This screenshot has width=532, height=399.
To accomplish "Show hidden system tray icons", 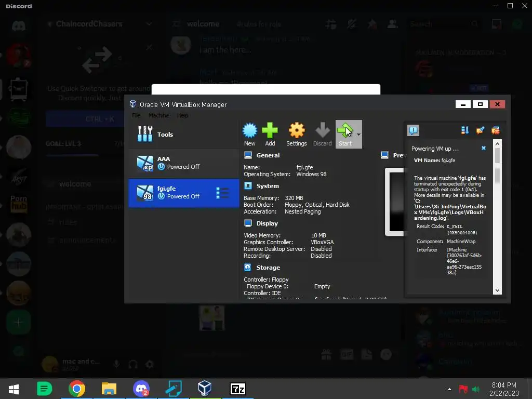I will coord(449,389).
